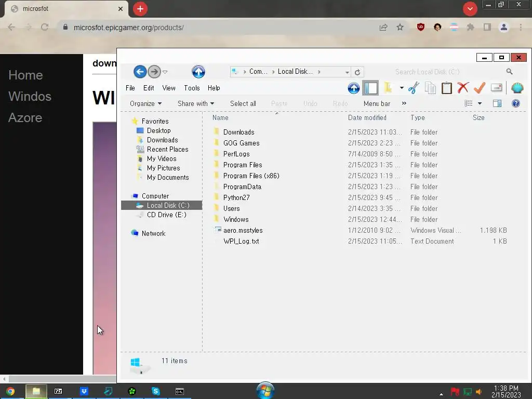Open the dropdown arrow next to the folder icon

(402, 88)
